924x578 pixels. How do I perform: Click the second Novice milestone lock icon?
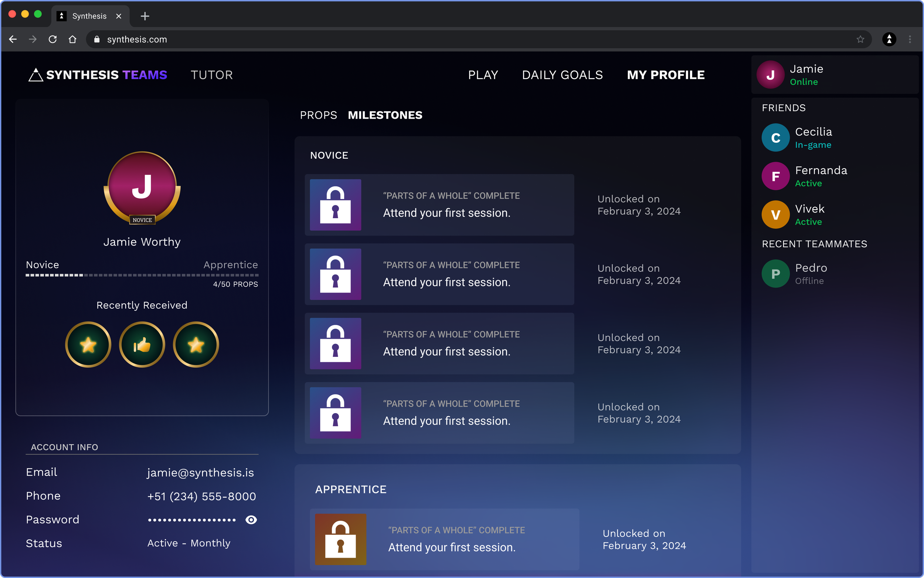tap(335, 274)
